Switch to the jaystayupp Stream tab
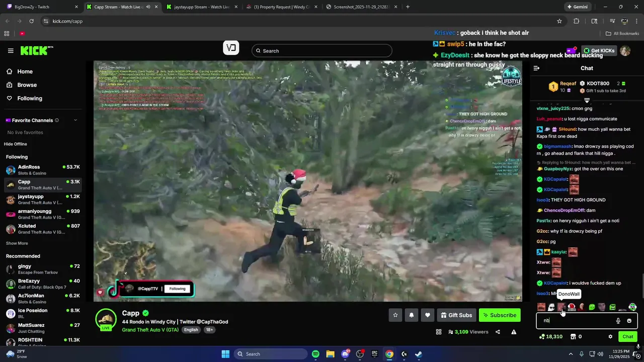The width and height of the screenshot is (644, 362). (x=201, y=7)
